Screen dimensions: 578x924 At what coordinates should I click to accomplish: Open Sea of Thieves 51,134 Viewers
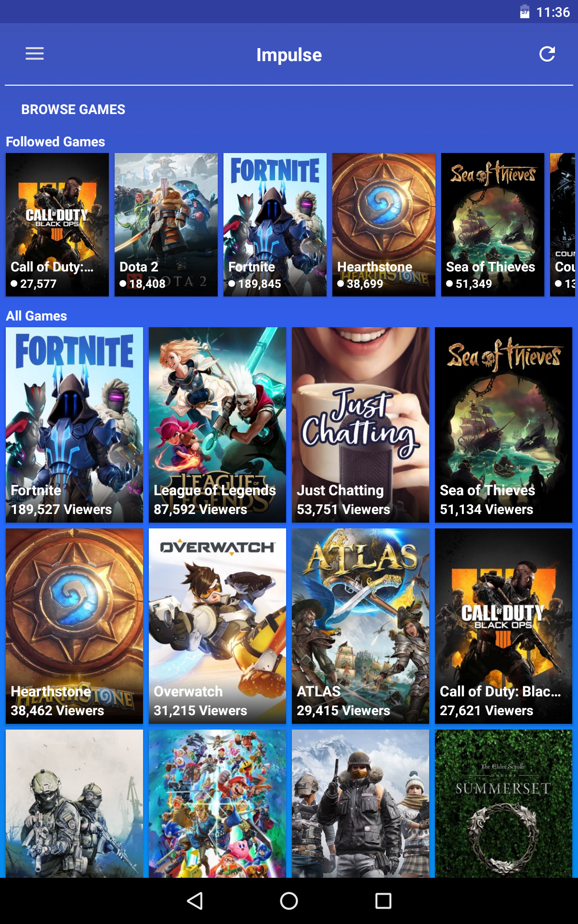click(x=504, y=425)
